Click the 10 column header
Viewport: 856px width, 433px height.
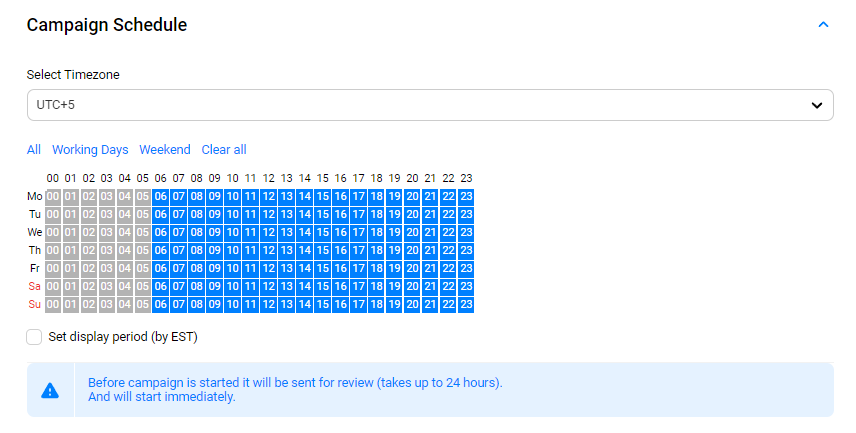point(232,179)
